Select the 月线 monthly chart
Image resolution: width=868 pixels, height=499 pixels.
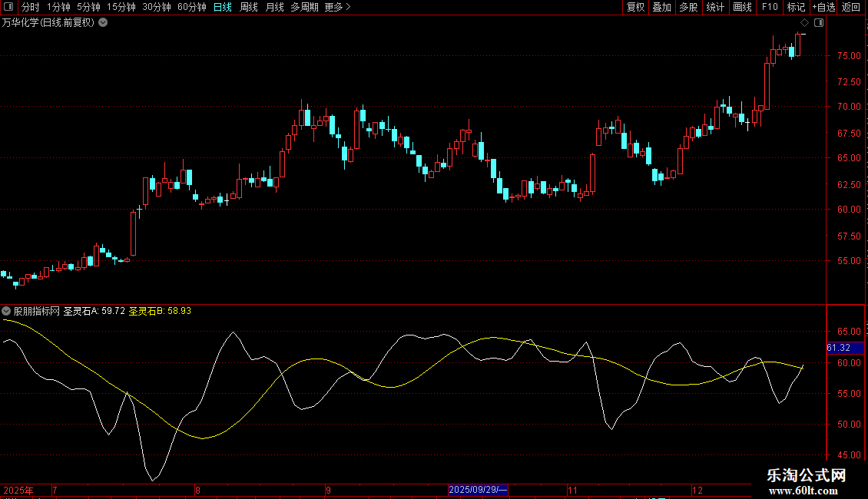[x=274, y=7]
